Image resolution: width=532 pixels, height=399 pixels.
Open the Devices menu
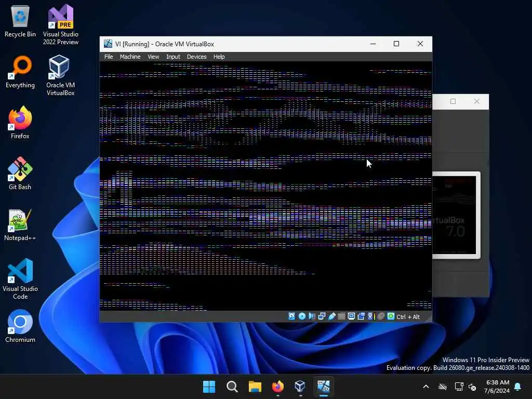tap(196, 57)
